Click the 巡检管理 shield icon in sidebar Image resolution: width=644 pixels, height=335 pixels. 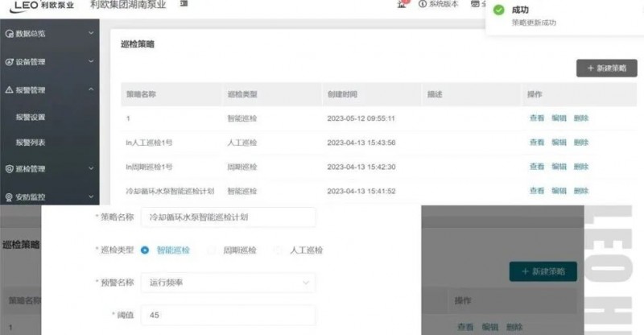coord(9,169)
